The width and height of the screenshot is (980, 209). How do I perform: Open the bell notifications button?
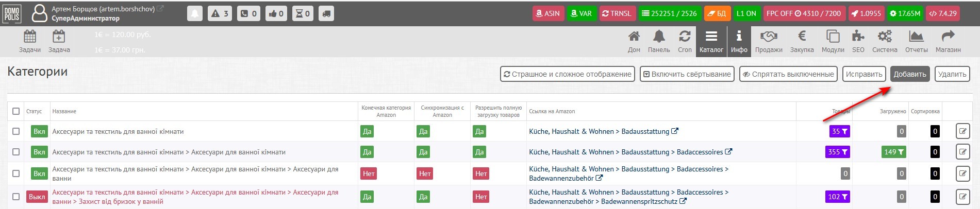point(195,13)
